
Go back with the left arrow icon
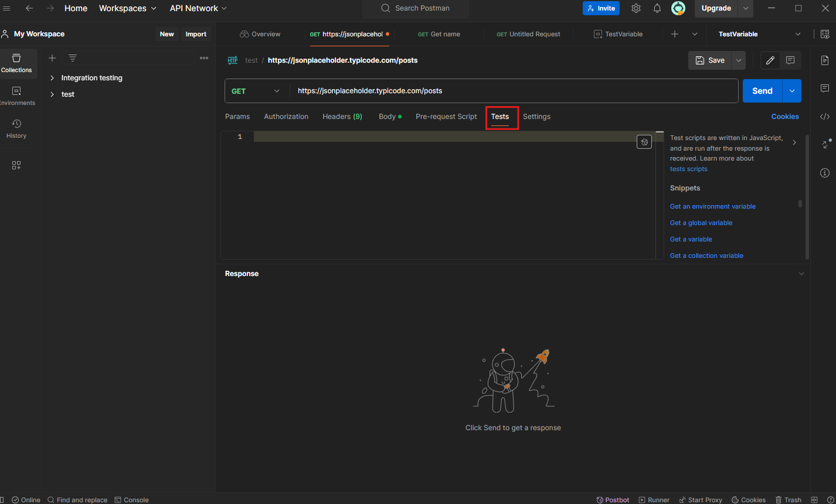[29, 8]
